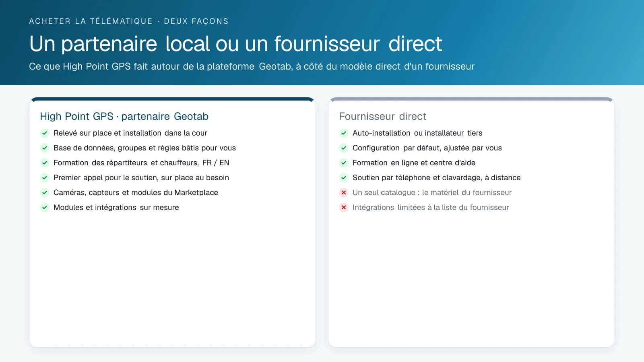Click the text 'Soutien par téléphone et clavardage, à distance'
644x362 pixels.
tap(437, 178)
